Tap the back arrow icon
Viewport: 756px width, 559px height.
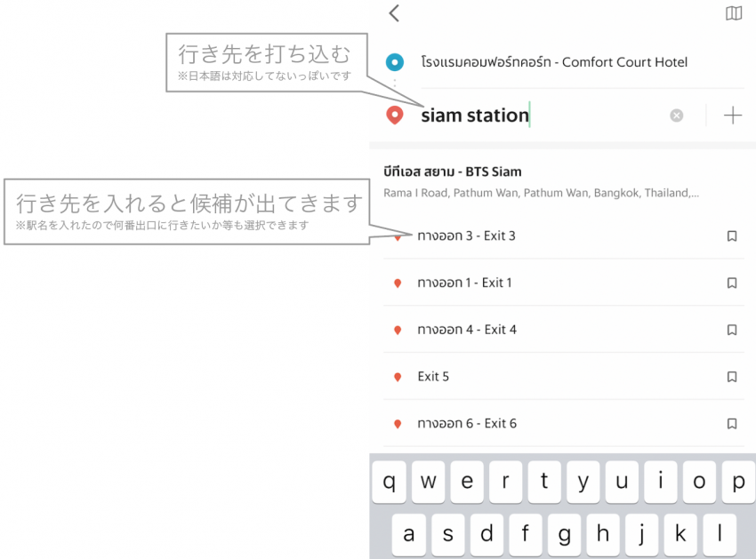click(395, 13)
